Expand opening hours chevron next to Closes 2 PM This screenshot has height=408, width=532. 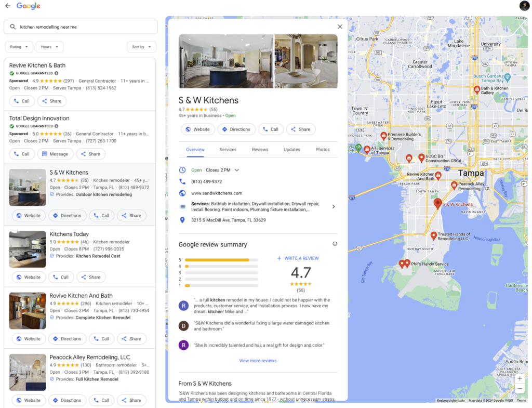tap(237, 170)
